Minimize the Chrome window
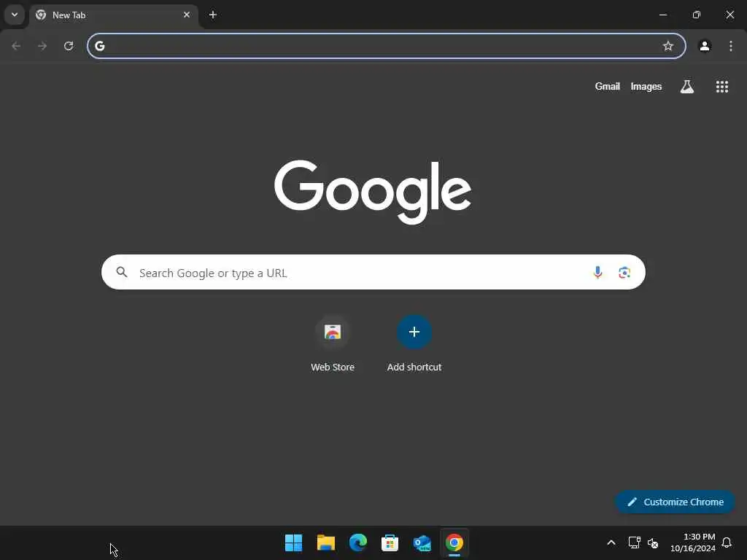 (662, 15)
